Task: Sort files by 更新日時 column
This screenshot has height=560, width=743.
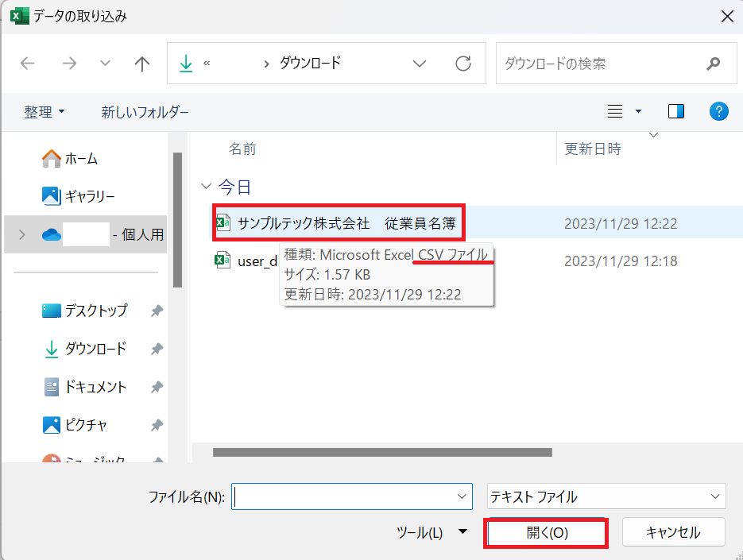Action: point(592,149)
